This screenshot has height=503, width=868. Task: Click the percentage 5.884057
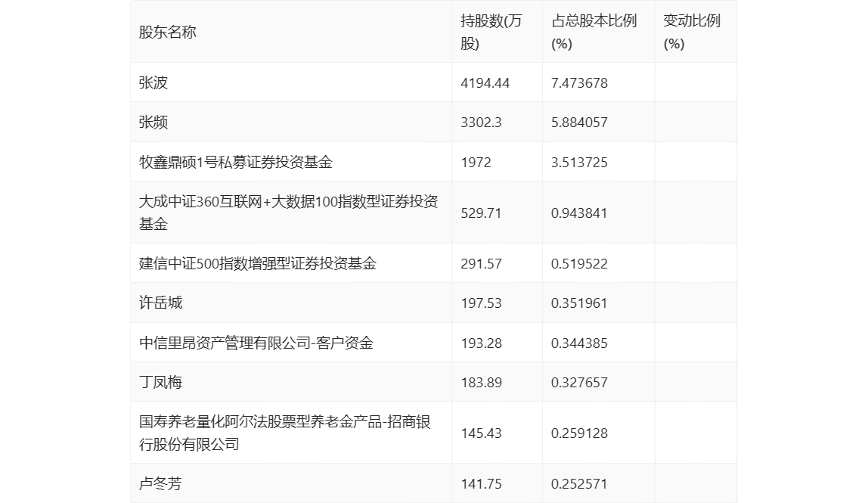tap(579, 123)
